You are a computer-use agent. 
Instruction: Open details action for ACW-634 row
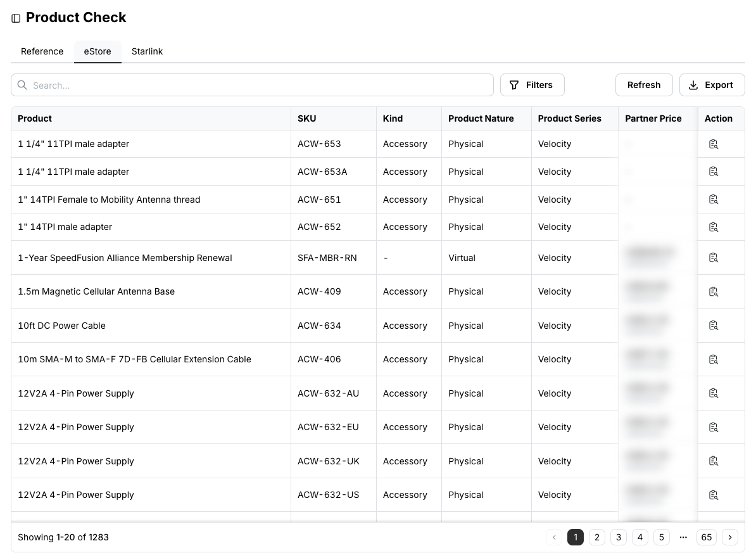[x=714, y=325]
